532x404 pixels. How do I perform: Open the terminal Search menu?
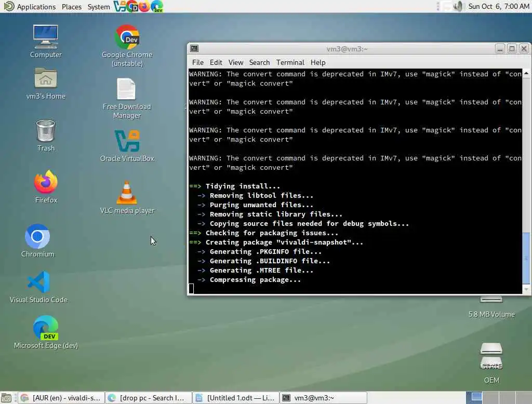[x=259, y=62]
